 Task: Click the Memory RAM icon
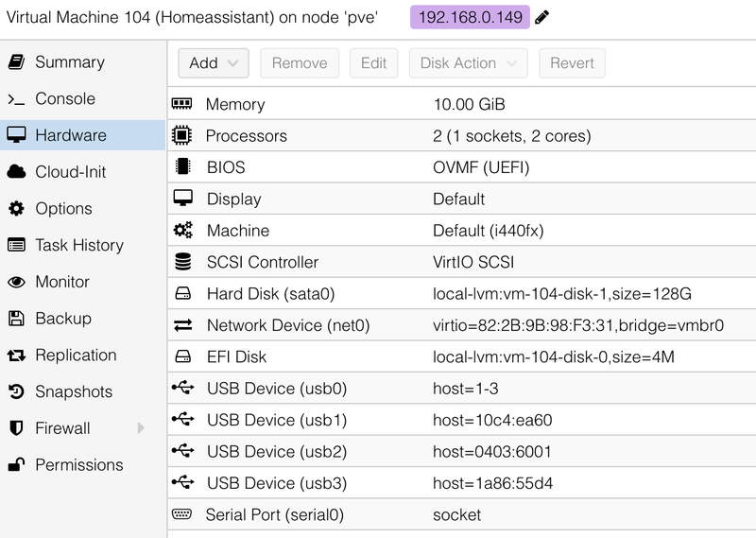coord(182,104)
